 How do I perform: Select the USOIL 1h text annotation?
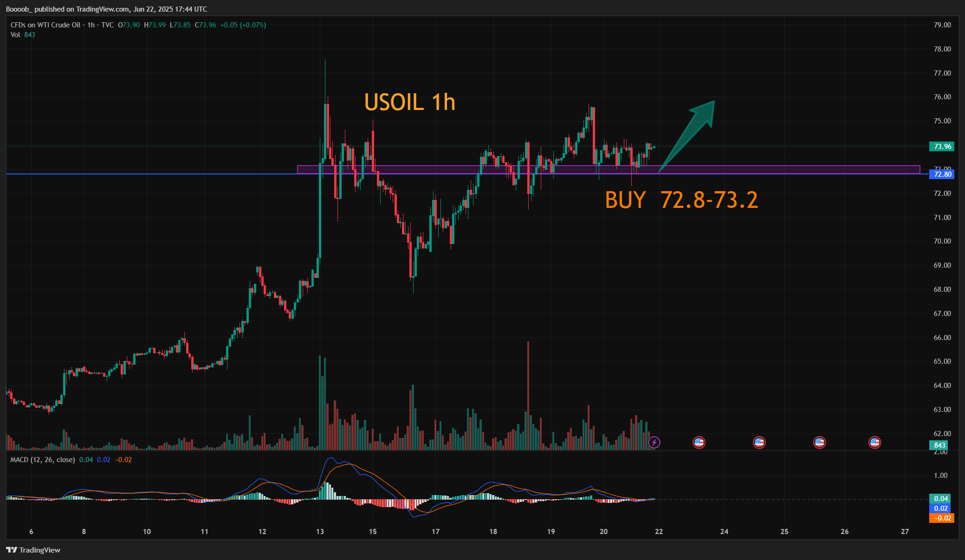tap(410, 102)
